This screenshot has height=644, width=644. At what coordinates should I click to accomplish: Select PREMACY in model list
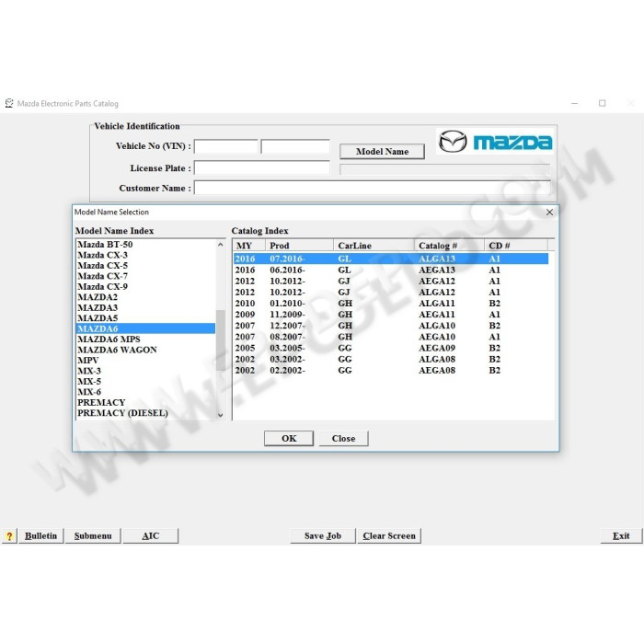click(x=145, y=403)
